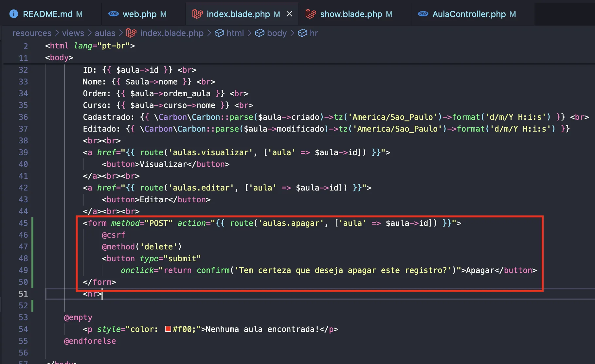Click the Laravel icon on show.blade.php tab

pos(311,14)
